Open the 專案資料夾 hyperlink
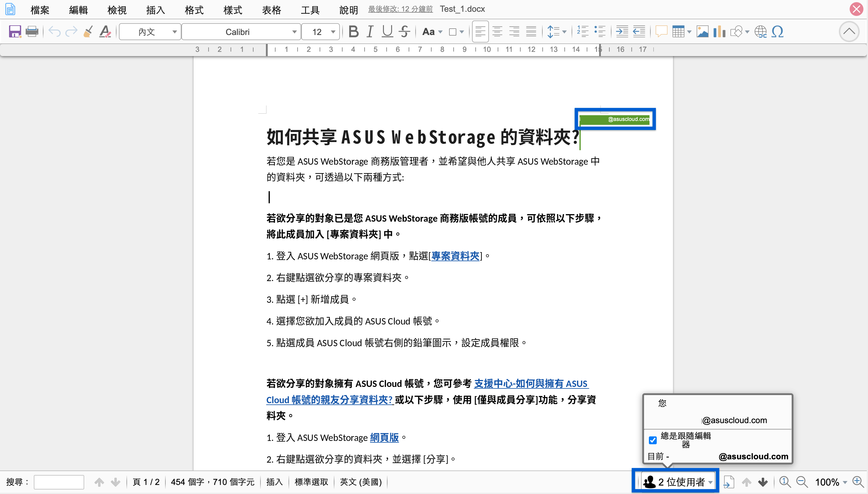The width and height of the screenshot is (868, 494). click(x=455, y=256)
